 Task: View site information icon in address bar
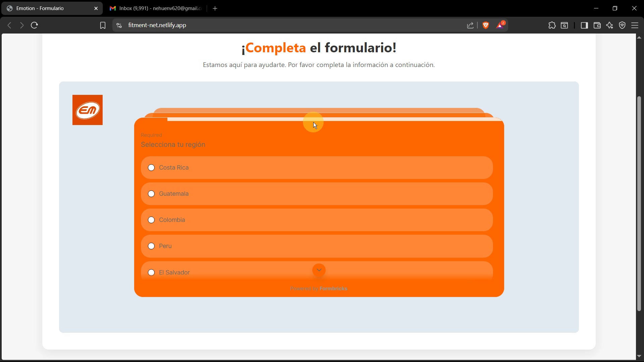tap(119, 25)
